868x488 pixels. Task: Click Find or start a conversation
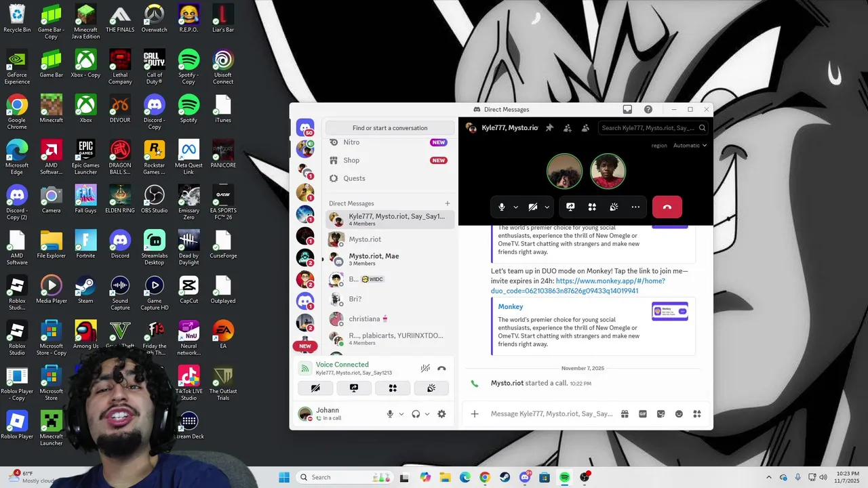[390, 127]
